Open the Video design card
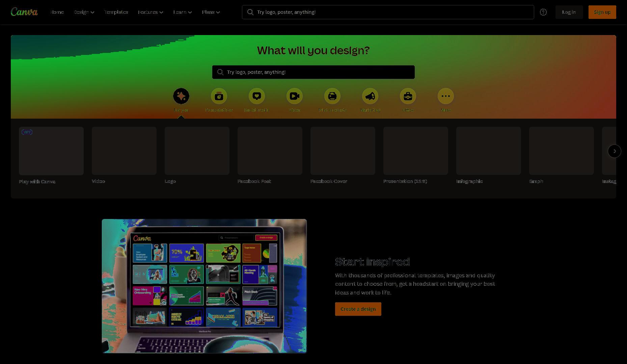 [x=124, y=151]
